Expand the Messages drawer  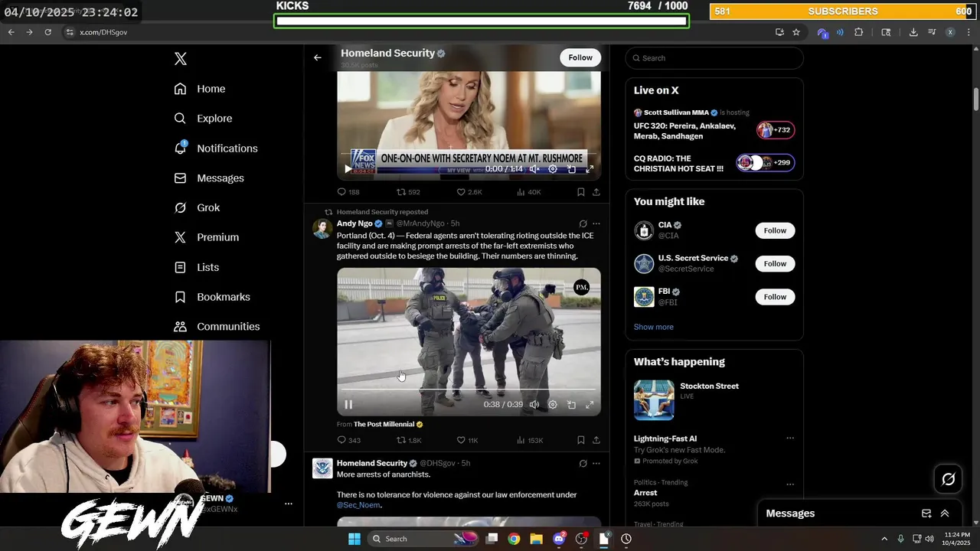[x=945, y=514]
